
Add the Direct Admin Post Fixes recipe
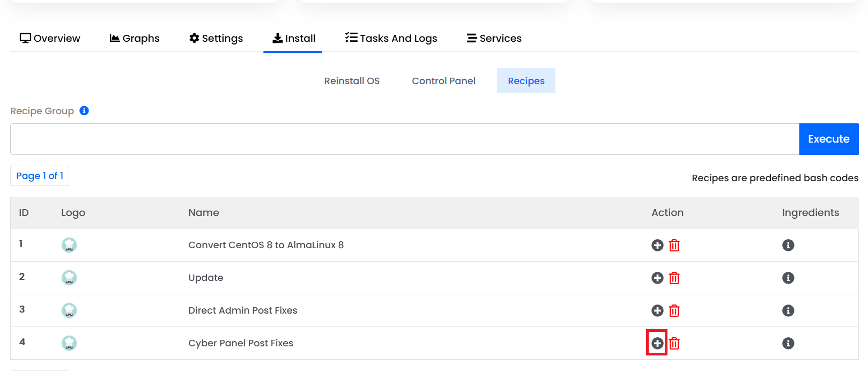coord(657,310)
